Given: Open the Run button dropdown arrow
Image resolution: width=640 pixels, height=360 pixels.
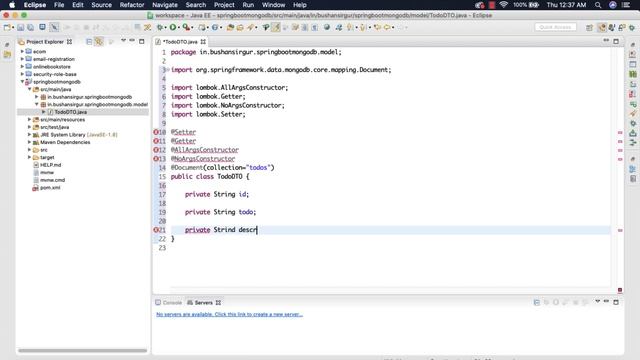Looking at the screenshot, I should tap(179, 28).
